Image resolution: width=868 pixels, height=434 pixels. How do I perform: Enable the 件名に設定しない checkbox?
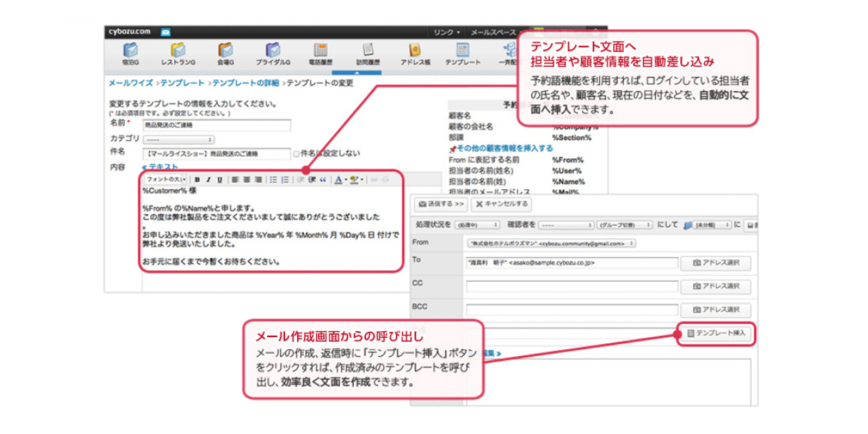coord(296,154)
